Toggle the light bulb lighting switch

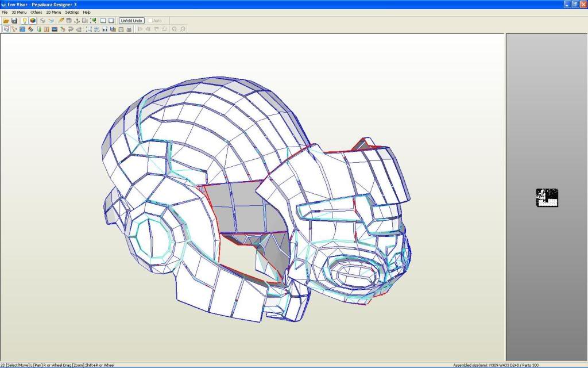click(x=24, y=21)
